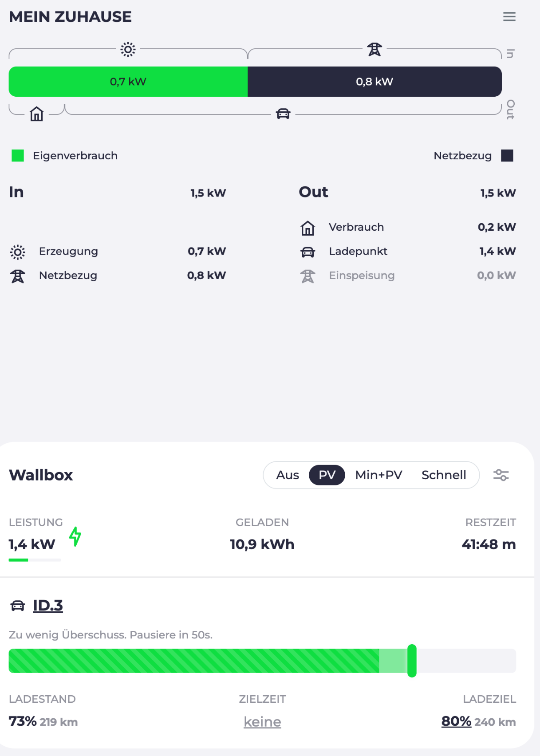Open Ladeziel 80% dropdown
540x756 pixels.
pos(456,721)
